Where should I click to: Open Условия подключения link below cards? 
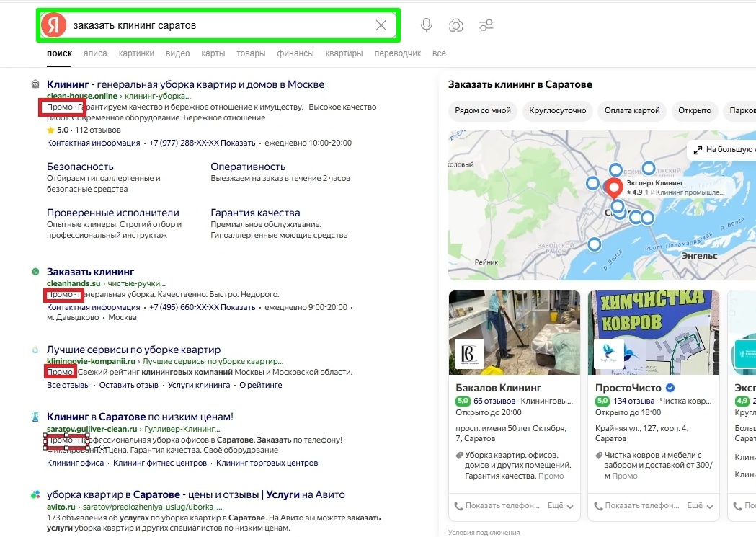pyautogui.click(x=484, y=533)
